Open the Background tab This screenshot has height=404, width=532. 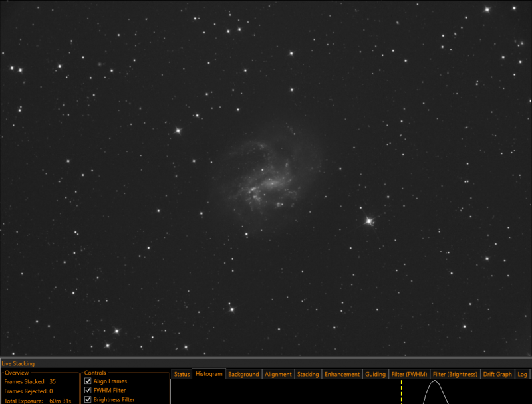(243, 374)
